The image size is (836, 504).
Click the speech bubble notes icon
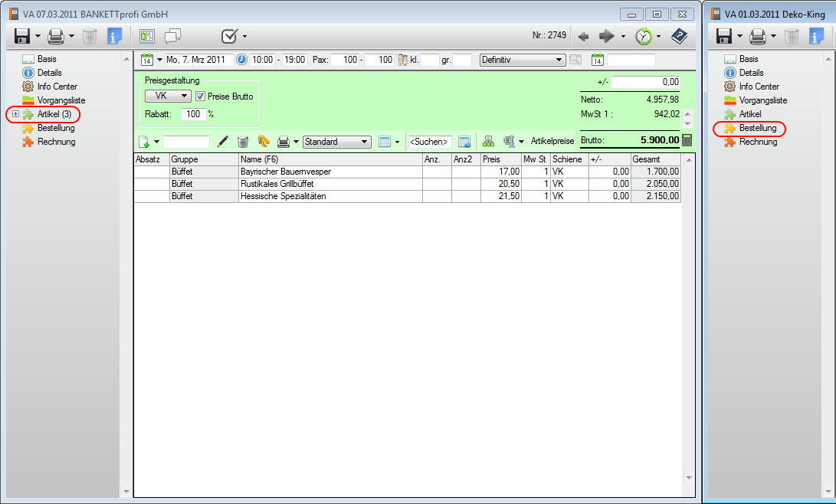[173, 36]
